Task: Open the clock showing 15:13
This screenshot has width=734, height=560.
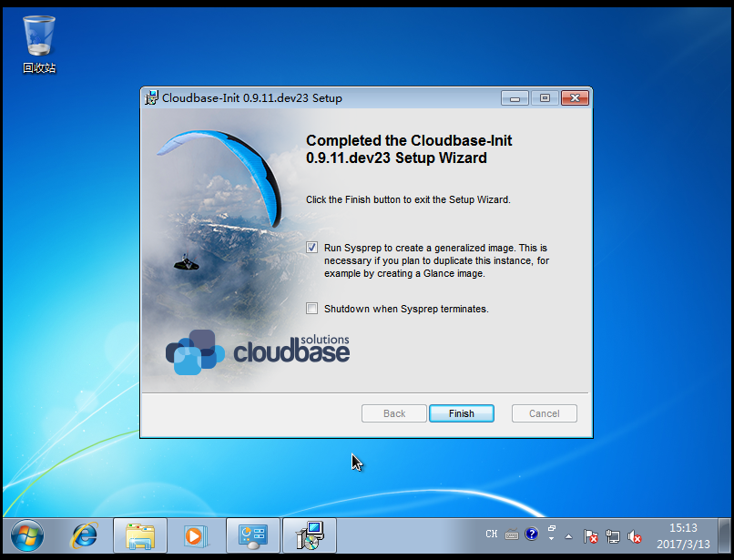Action: tap(683, 535)
